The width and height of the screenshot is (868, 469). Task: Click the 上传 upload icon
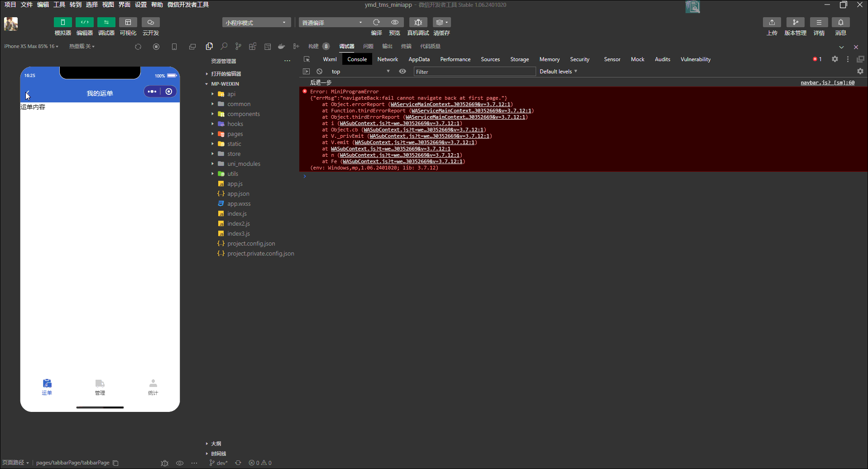point(772,22)
